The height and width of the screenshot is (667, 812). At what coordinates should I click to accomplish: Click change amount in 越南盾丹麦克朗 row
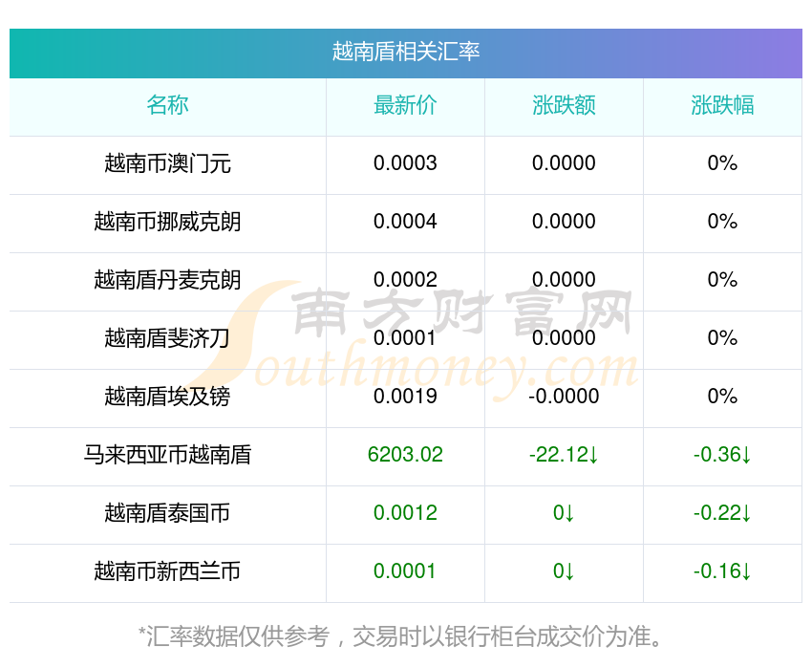[x=564, y=280]
